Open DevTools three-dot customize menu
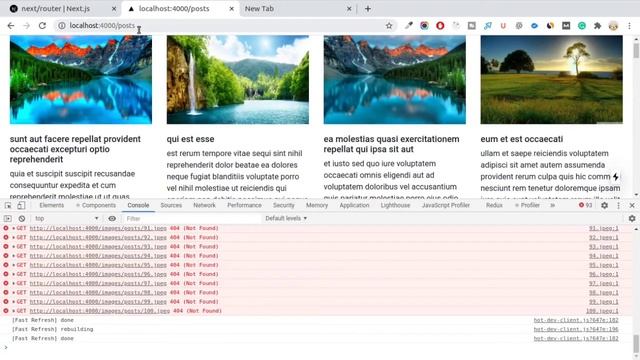The width and height of the screenshot is (640, 360). pos(618,205)
